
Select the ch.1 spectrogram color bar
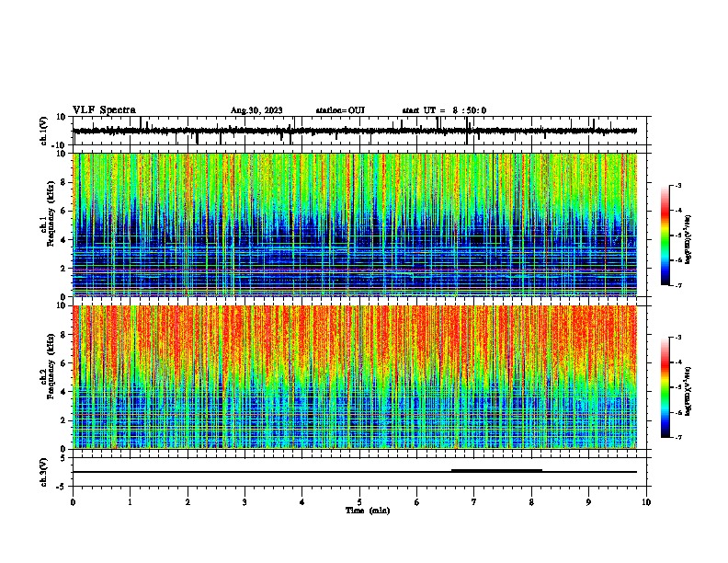[x=665, y=236]
